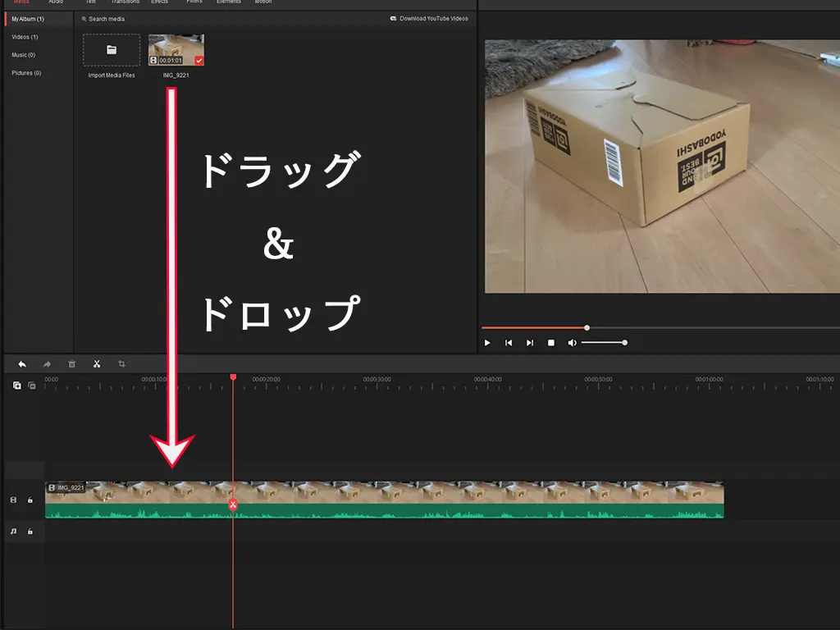The image size is (840, 630).
Task: Click the 00:00:20:00 mark on the ruler
Action: [267, 379]
